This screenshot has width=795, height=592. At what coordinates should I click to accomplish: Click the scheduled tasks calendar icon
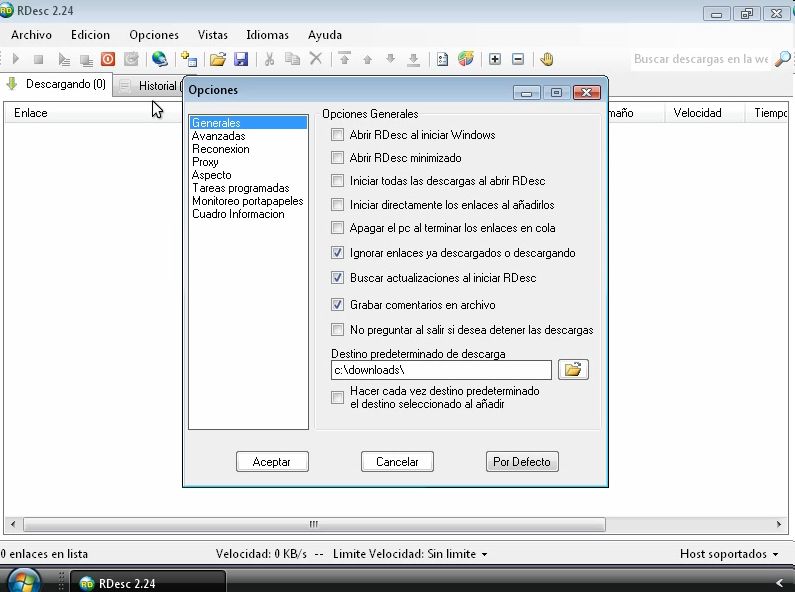(131, 59)
